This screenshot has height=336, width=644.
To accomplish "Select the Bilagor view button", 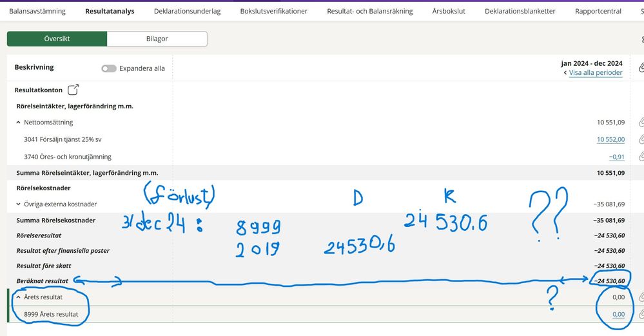I will pyautogui.click(x=157, y=39).
